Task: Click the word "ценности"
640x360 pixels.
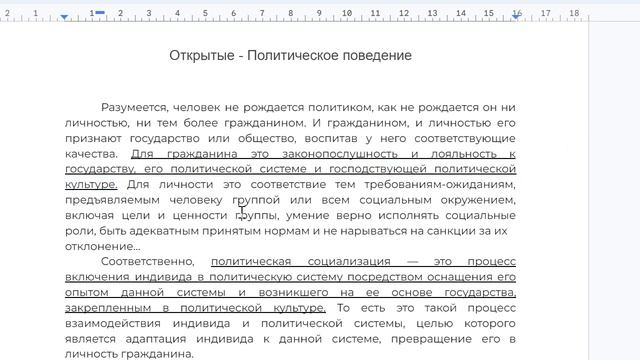Action: [x=199, y=216]
